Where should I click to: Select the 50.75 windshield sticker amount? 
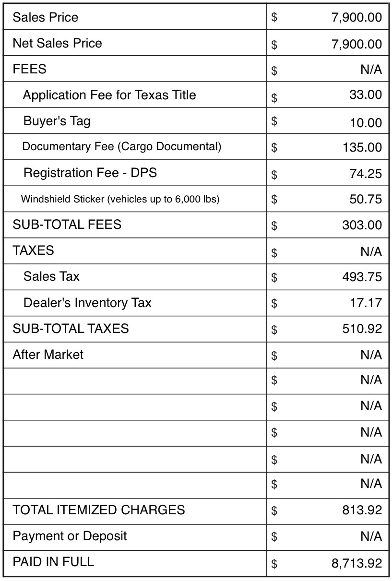point(366,199)
